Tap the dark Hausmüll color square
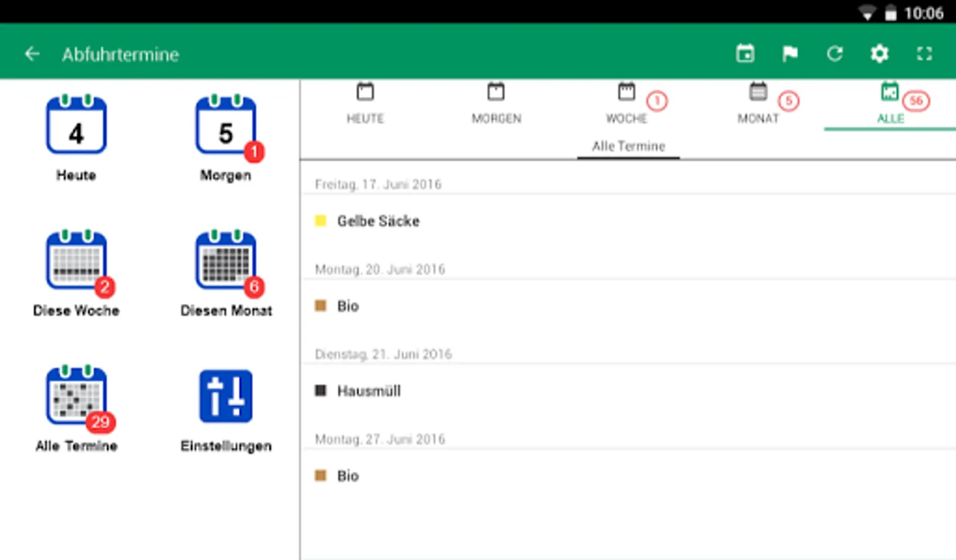This screenshot has width=956, height=560. point(321,390)
